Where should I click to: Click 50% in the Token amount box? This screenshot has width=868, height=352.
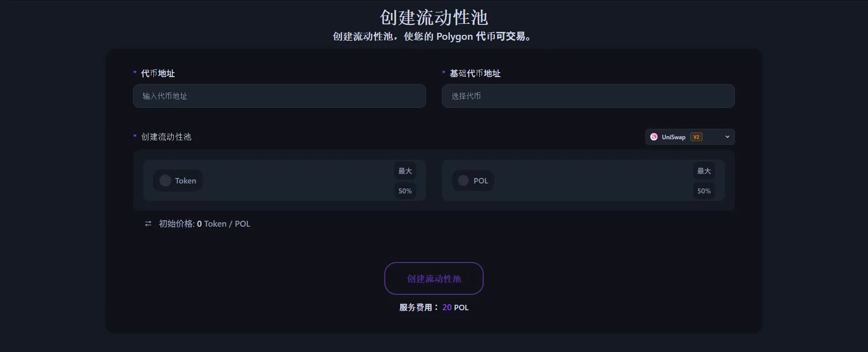(x=405, y=191)
